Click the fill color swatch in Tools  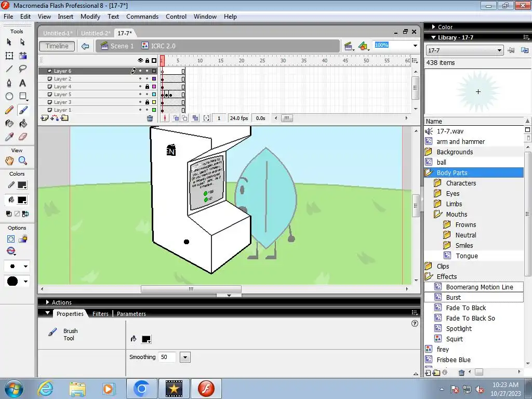pos(22,200)
